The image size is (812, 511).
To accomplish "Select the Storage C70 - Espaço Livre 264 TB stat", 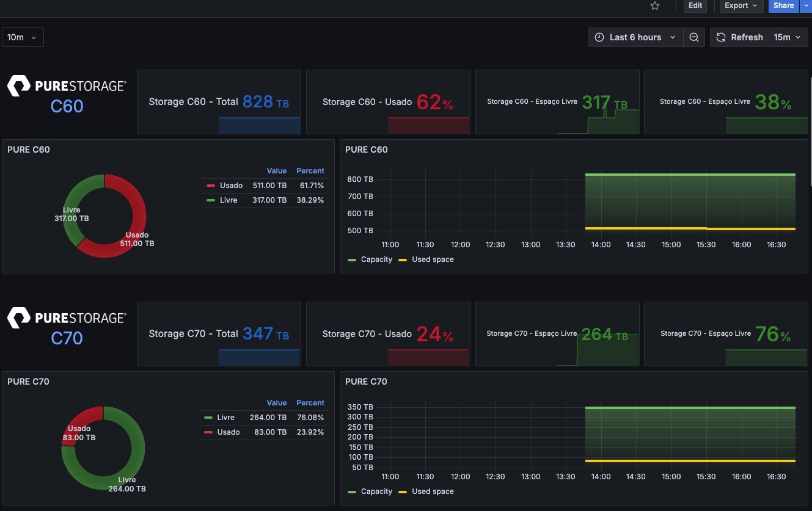I will click(557, 334).
